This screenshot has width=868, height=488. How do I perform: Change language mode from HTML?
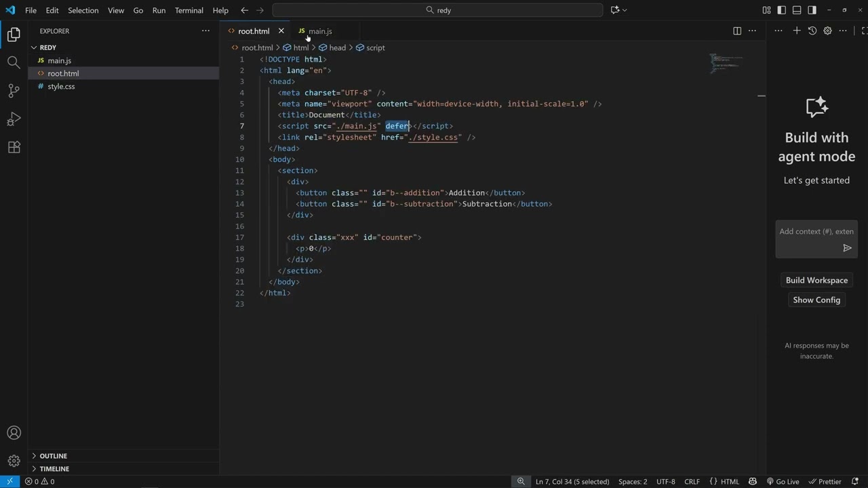point(730,481)
